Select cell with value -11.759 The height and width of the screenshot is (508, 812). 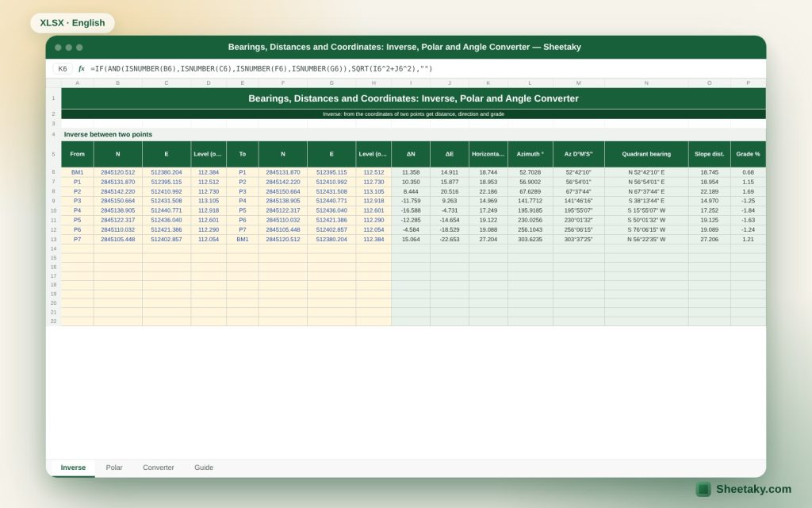(x=411, y=201)
